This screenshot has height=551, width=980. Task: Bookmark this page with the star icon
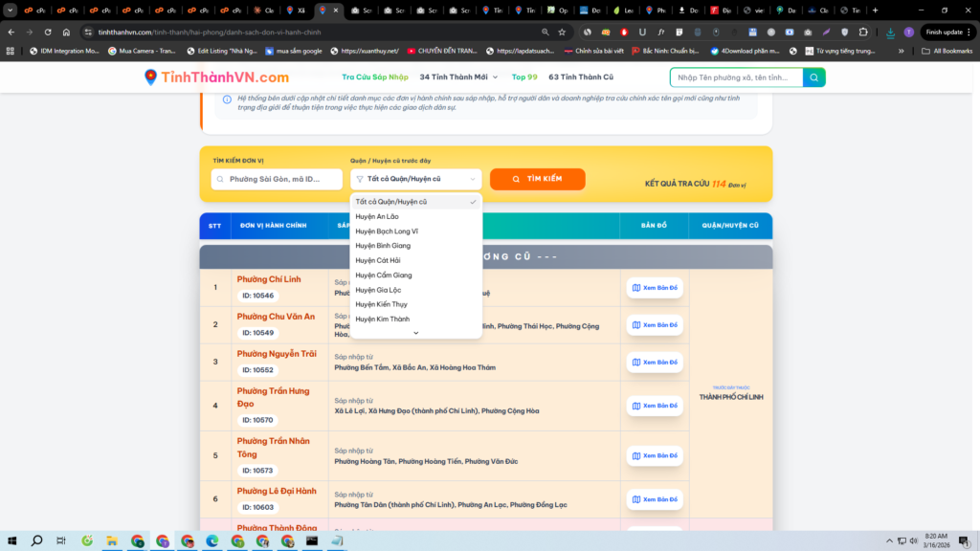click(562, 32)
